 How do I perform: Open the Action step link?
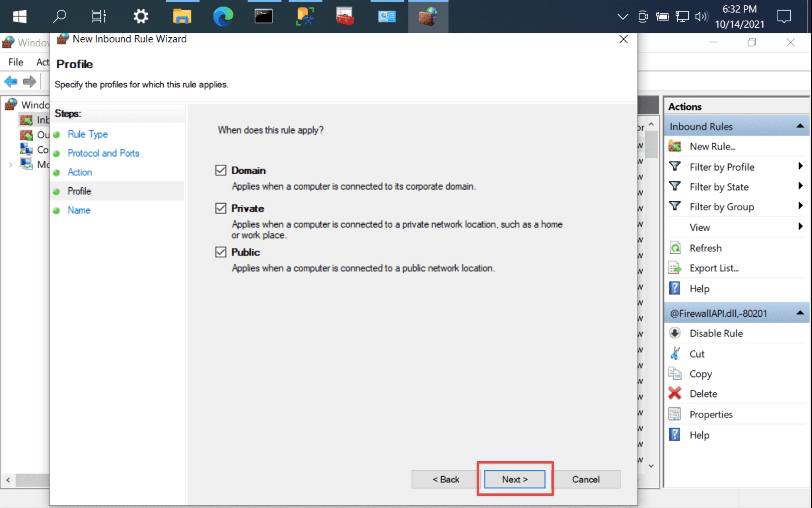click(x=80, y=172)
